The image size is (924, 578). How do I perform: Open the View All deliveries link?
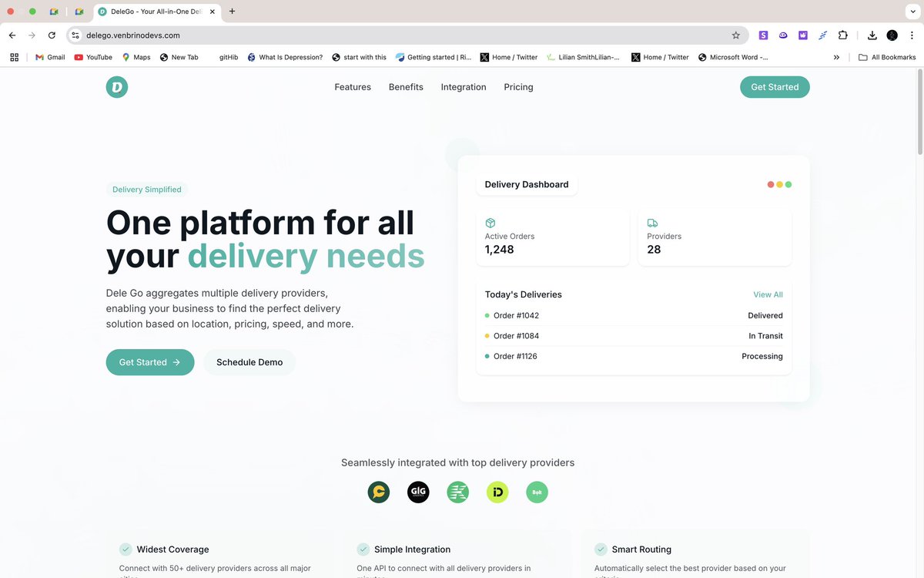[768, 294]
